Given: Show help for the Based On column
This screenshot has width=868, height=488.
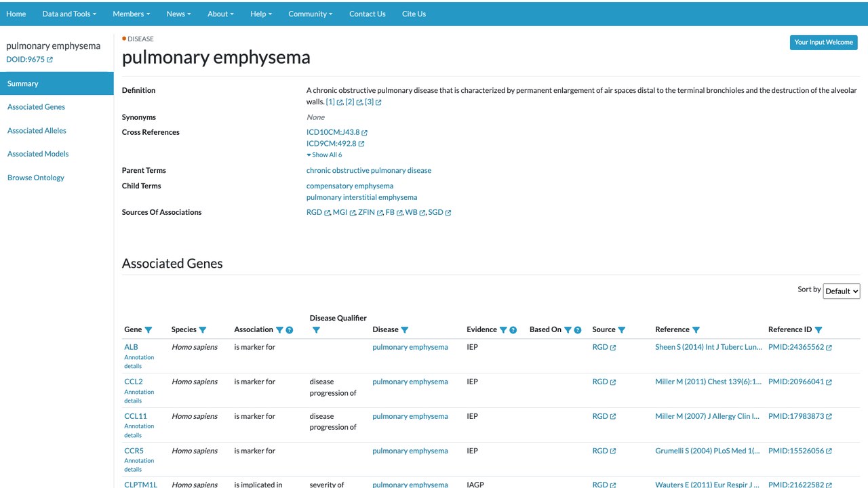Looking at the screenshot, I should click(578, 330).
